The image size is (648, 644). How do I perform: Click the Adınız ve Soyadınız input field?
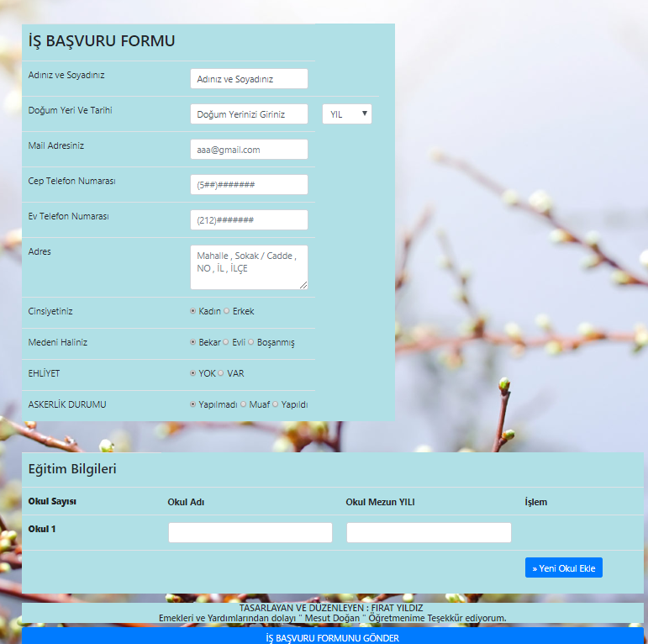click(249, 78)
